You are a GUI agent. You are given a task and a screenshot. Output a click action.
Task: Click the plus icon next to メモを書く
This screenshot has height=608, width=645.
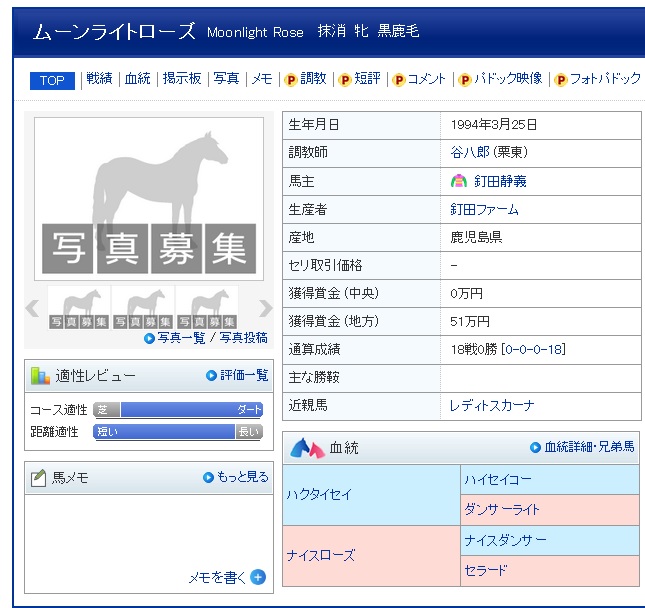(x=258, y=577)
